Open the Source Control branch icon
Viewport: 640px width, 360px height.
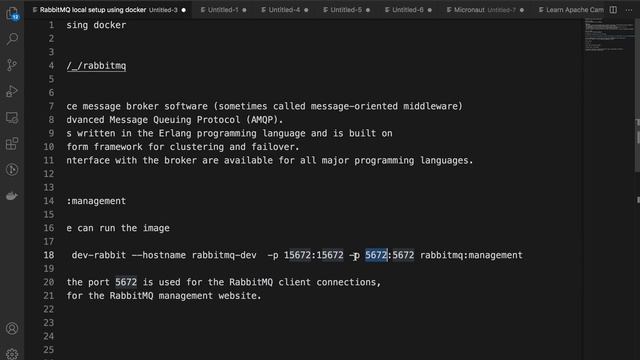click(x=12, y=65)
